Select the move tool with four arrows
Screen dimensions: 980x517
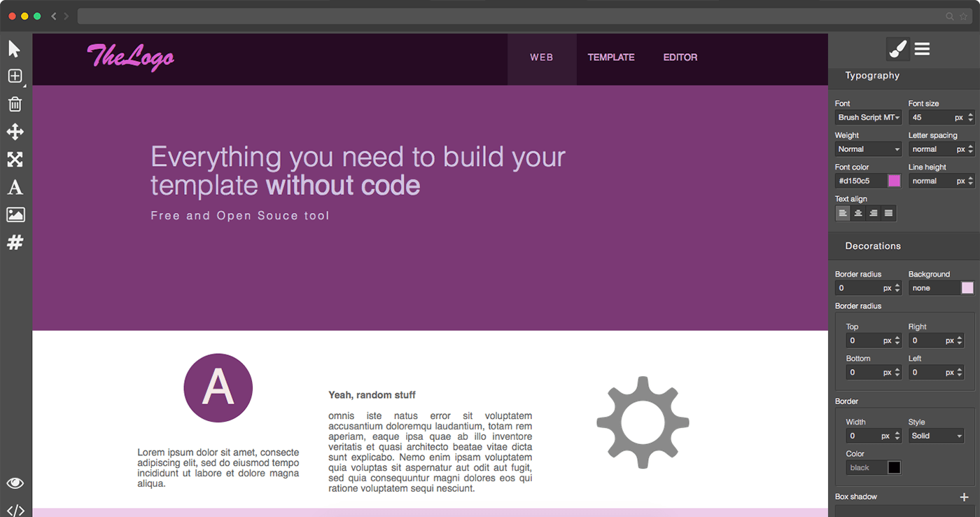tap(15, 132)
